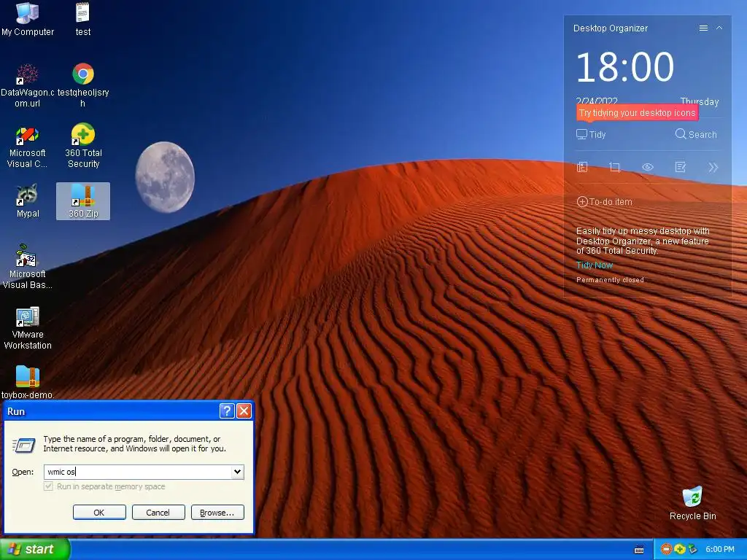Select the Microsoft Visual Basic shortcut
Viewport: 747px width, 560px height.
pyautogui.click(x=27, y=267)
